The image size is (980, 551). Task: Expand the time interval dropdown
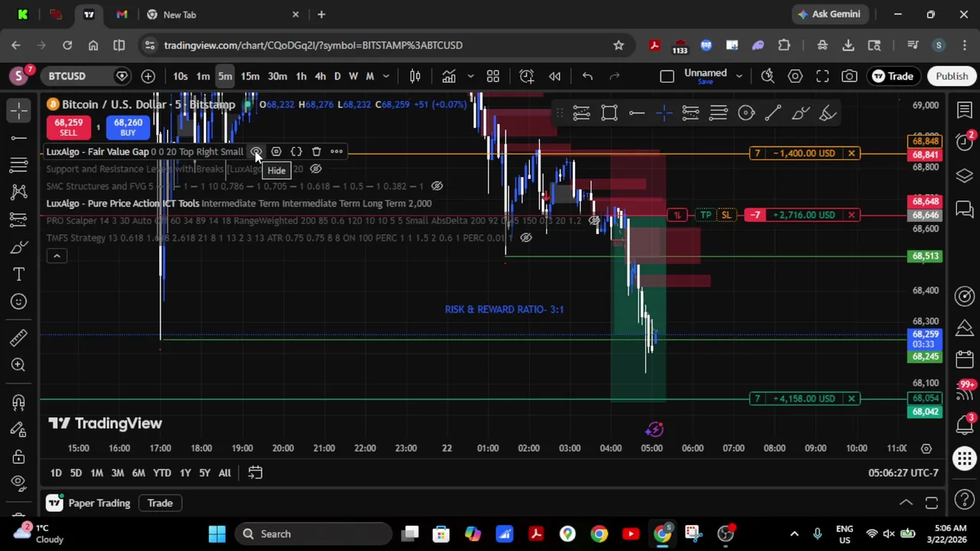(x=386, y=76)
